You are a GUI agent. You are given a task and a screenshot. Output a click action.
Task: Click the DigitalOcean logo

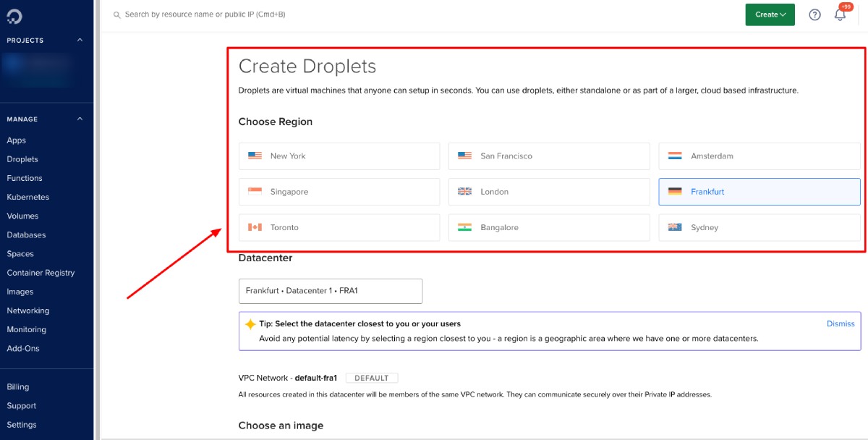pyautogui.click(x=14, y=14)
